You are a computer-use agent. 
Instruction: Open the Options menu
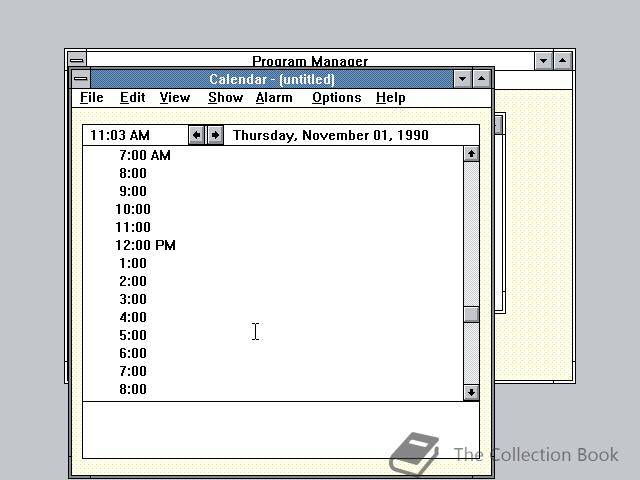pos(336,98)
